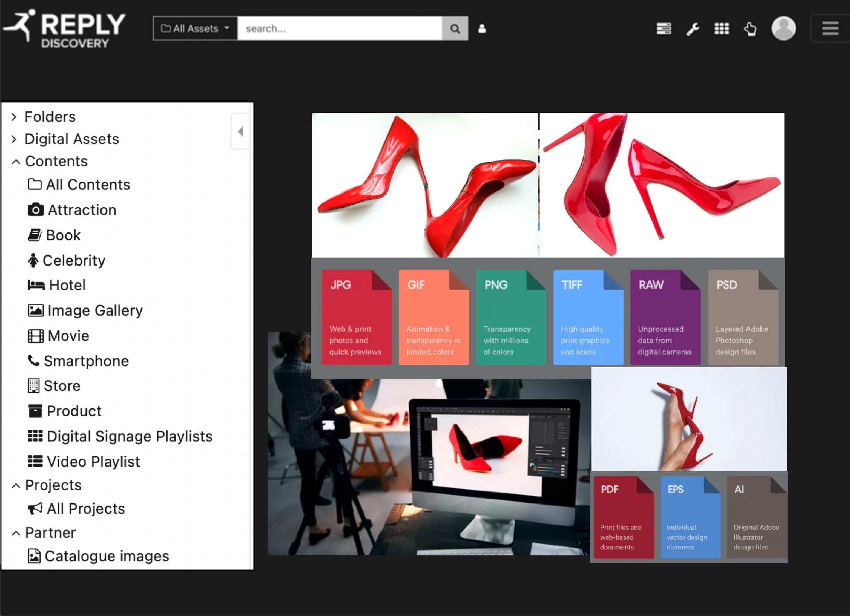The height and width of the screenshot is (616, 850).
Task: Click the pointing hand icon
Action: click(x=750, y=29)
